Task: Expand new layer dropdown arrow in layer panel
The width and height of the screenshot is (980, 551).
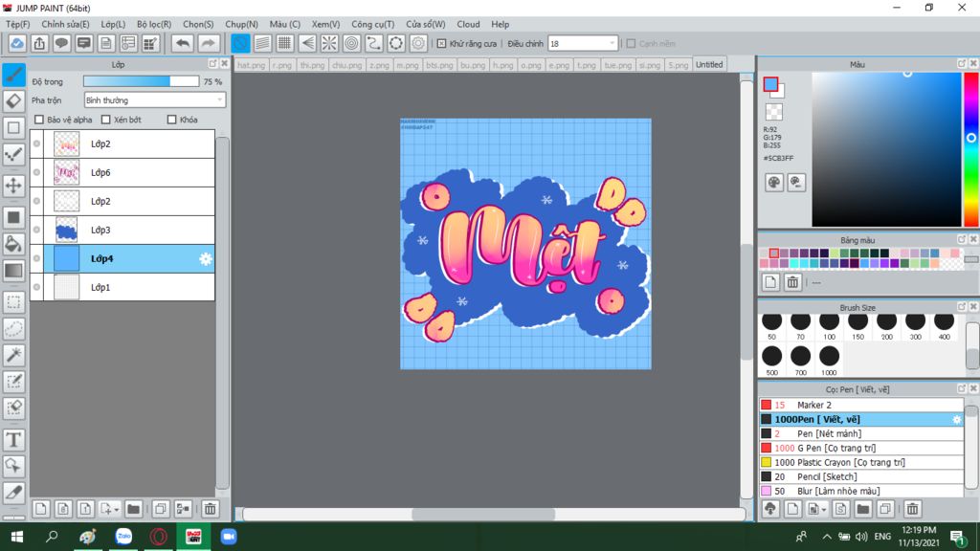Action: (117, 511)
